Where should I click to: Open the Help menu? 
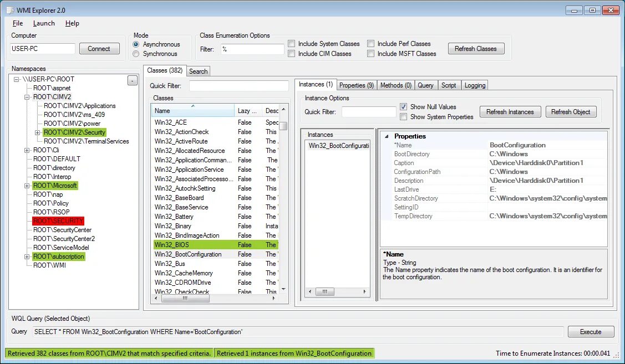point(72,23)
